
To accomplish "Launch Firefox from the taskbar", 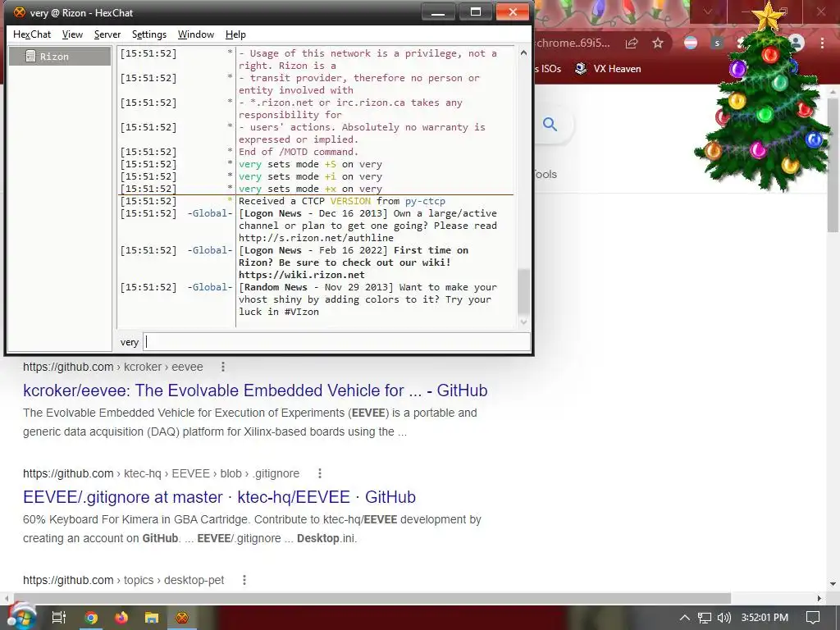I will [121, 618].
